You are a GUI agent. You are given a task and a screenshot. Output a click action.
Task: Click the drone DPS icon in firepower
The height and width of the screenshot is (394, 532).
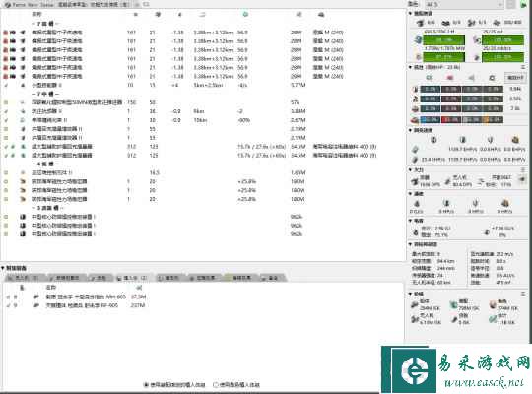click(448, 182)
